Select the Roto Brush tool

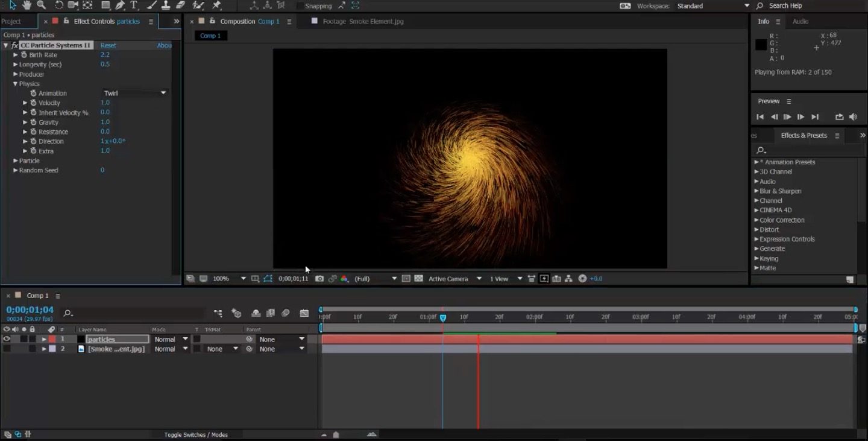tap(198, 5)
